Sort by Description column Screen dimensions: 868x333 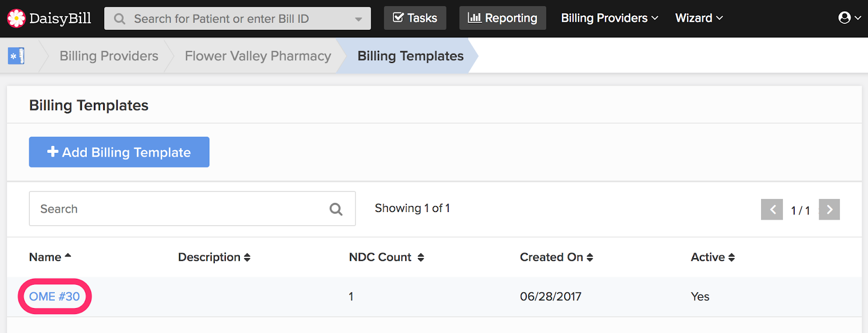(x=247, y=258)
